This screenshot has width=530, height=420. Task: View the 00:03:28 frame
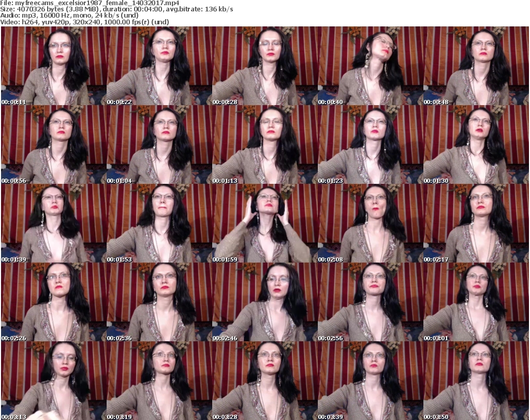[x=264, y=381]
